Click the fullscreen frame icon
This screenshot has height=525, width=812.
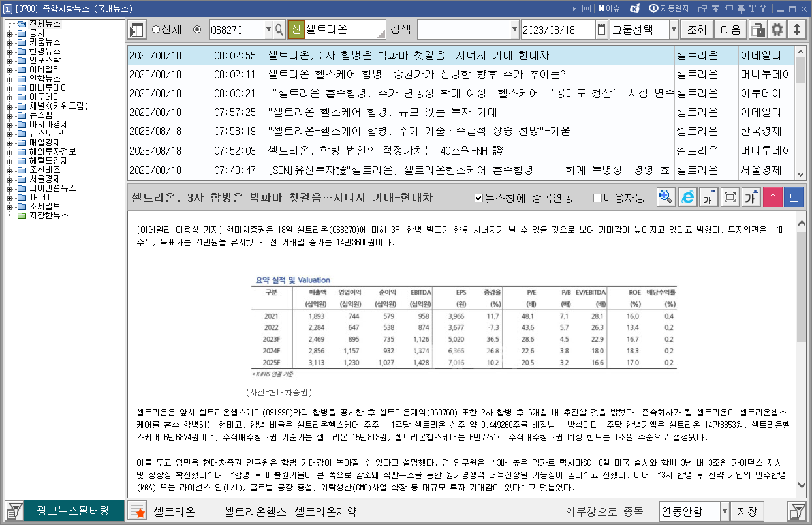point(730,197)
